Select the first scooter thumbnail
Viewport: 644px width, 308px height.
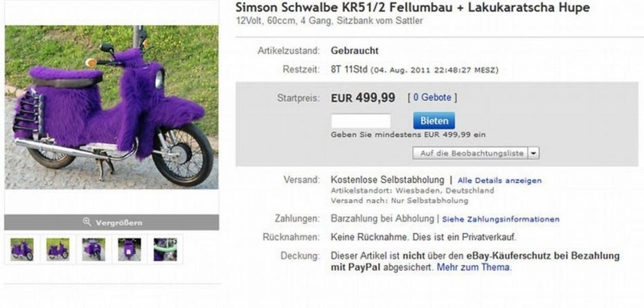click(21, 249)
